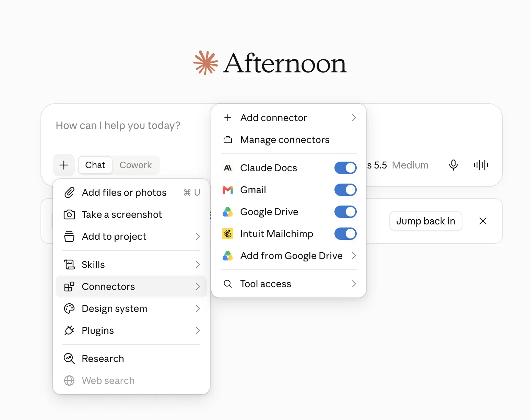Click the Plugins plug icon
Screen dimensions: 531x420
click(69, 330)
